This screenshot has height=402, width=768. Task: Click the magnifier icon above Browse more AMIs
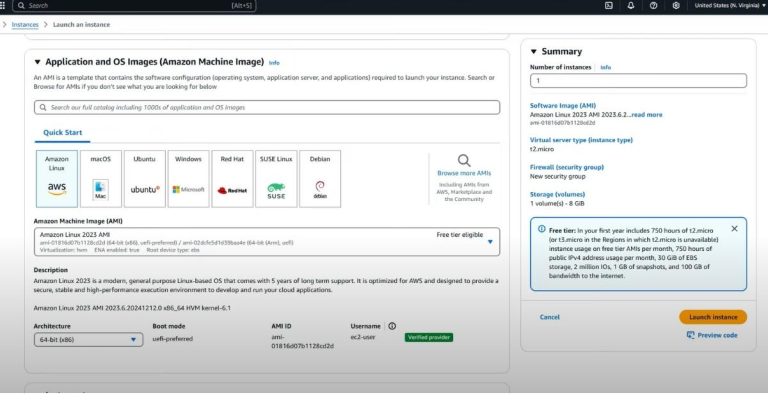pos(464,160)
